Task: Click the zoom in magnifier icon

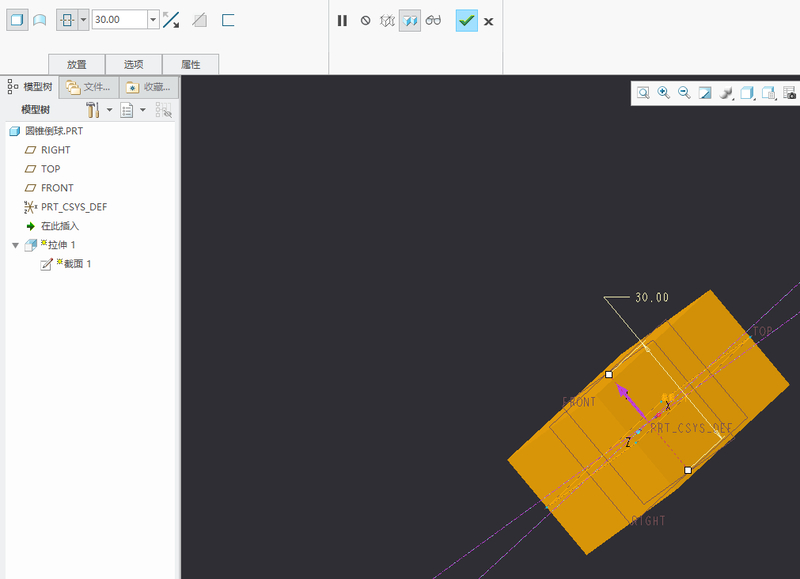Action: point(663,93)
